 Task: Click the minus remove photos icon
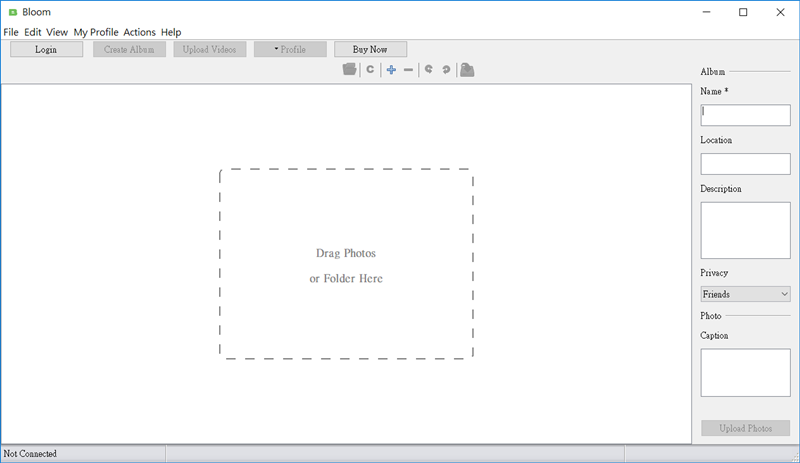pos(408,70)
